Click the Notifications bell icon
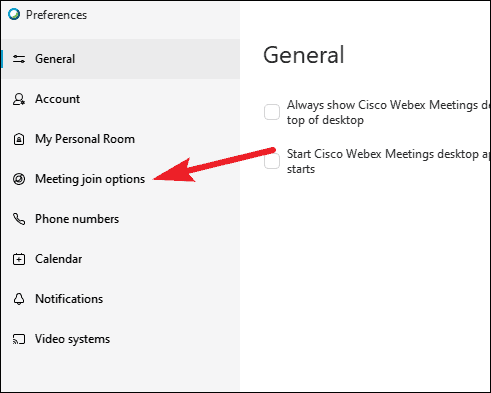This screenshot has width=491, height=393. coord(19,299)
